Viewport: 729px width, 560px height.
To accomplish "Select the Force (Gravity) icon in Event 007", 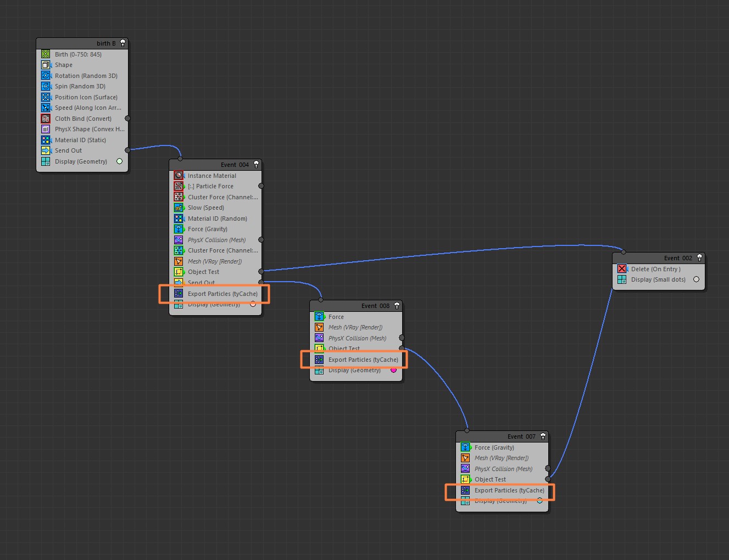I will [x=465, y=447].
